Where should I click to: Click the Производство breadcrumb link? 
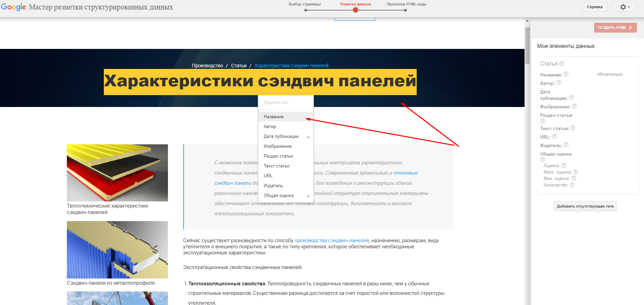207,66
